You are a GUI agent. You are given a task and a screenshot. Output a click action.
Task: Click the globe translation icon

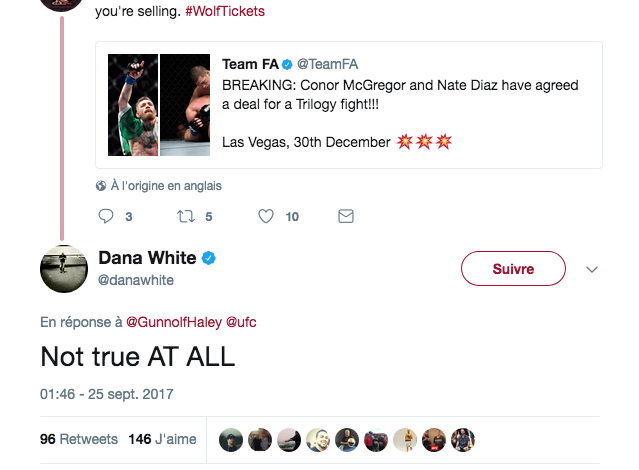click(101, 186)
